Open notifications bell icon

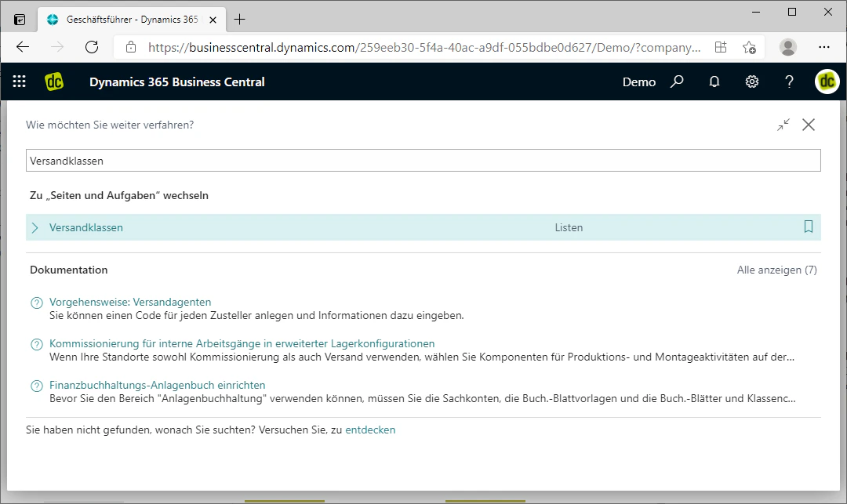coord(714,82)
